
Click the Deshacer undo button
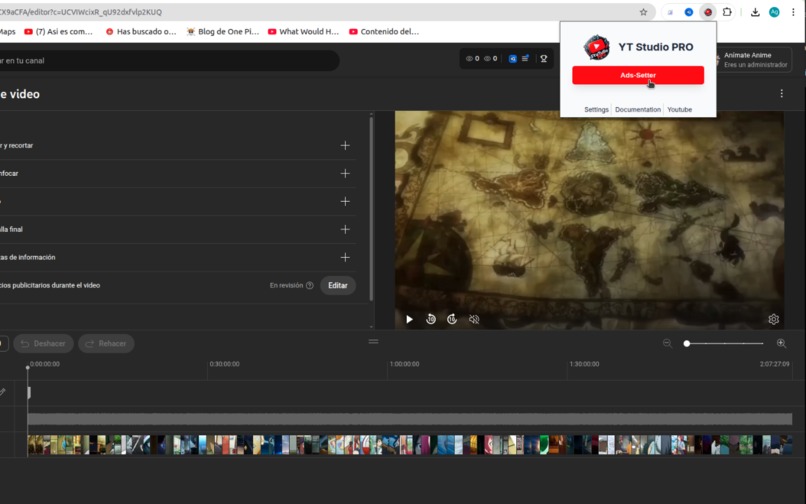point(44,344)
